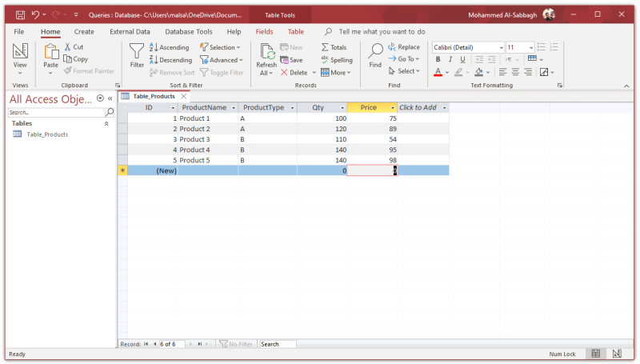Click the Find magnifier icon
Screen dimensions: 640x364
click(x=375, y=51)
